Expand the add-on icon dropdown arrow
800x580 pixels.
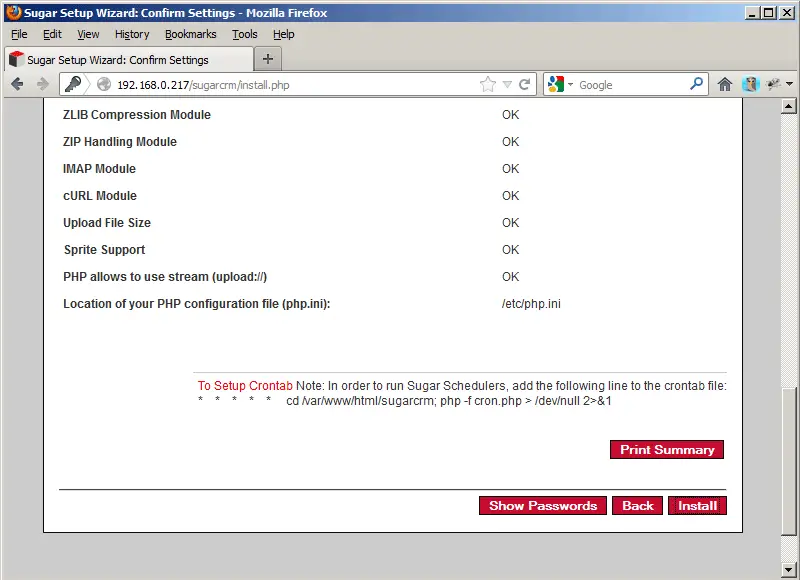pos(789,84)
